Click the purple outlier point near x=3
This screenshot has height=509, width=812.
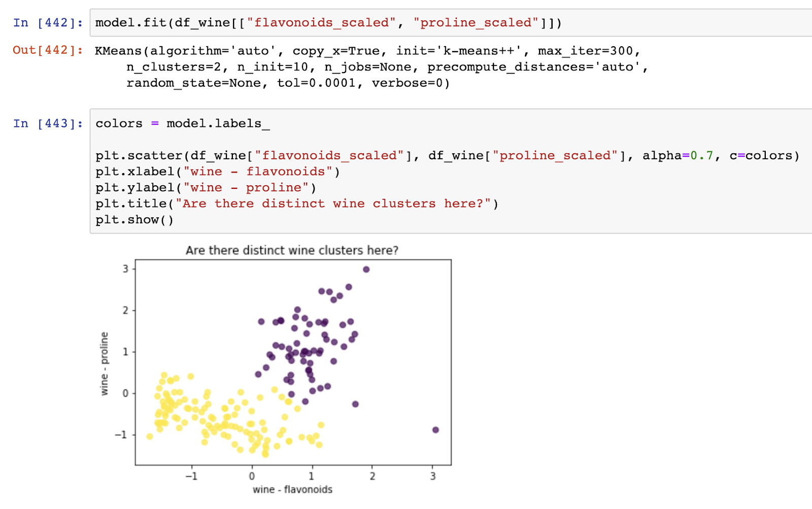[435, 430]
